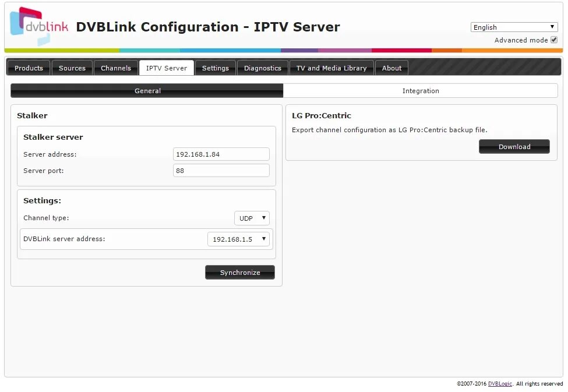Open the Diagnostics tab

point(263,68)
